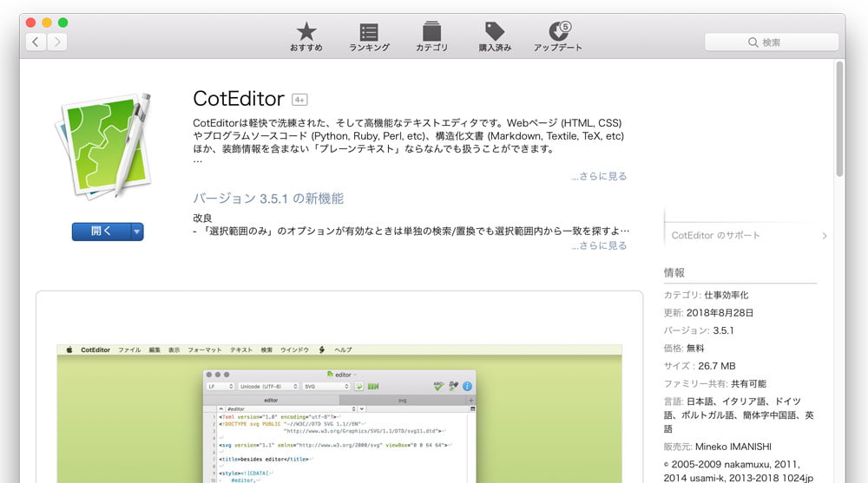Go forward with the right arrow button

point(57,42)
